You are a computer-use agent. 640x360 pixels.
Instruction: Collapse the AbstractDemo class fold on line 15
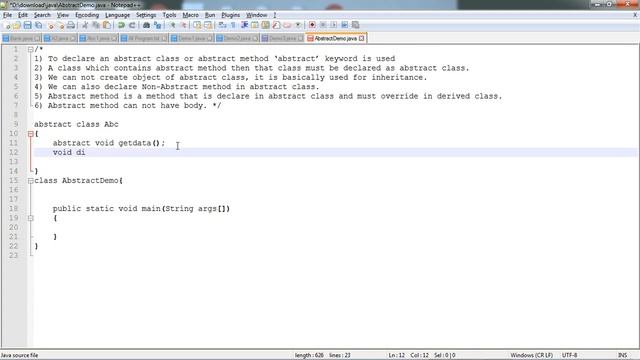click(x=31, y=180)
